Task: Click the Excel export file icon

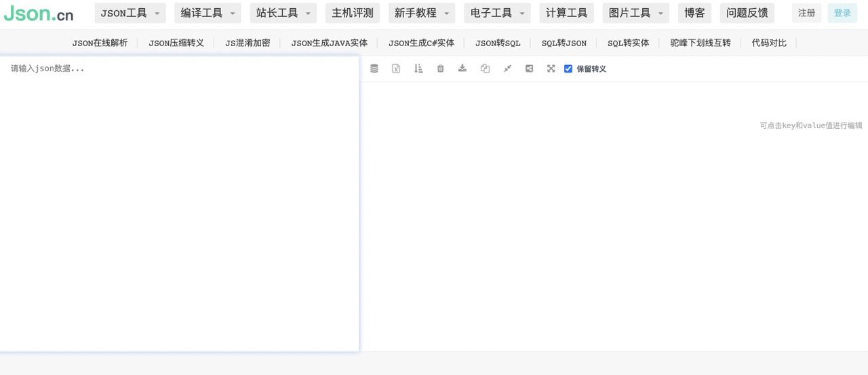Action: [x=396, y=68]
